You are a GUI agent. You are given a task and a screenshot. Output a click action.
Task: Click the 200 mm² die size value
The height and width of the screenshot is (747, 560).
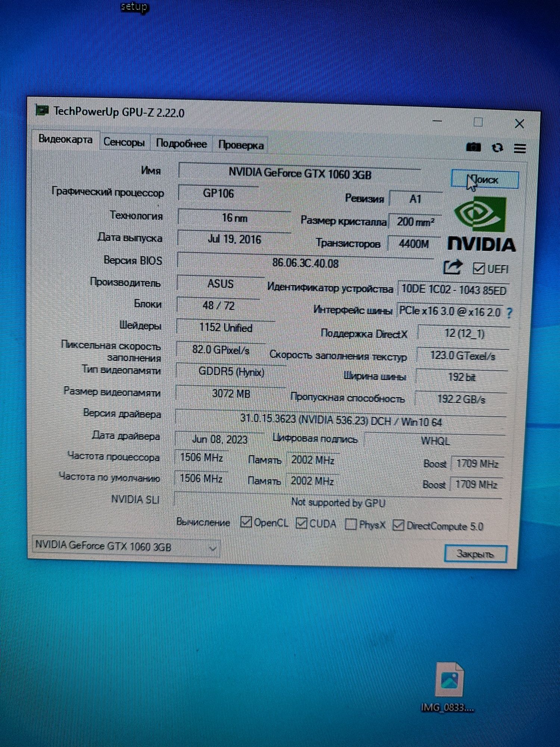pyautogui.click(x=415, y=222)
